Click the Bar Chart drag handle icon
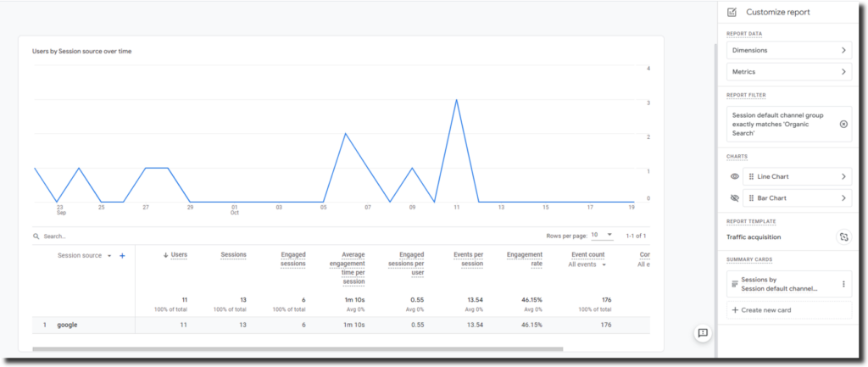The width and height of the screenshot is (868, 367). [751, 198]
